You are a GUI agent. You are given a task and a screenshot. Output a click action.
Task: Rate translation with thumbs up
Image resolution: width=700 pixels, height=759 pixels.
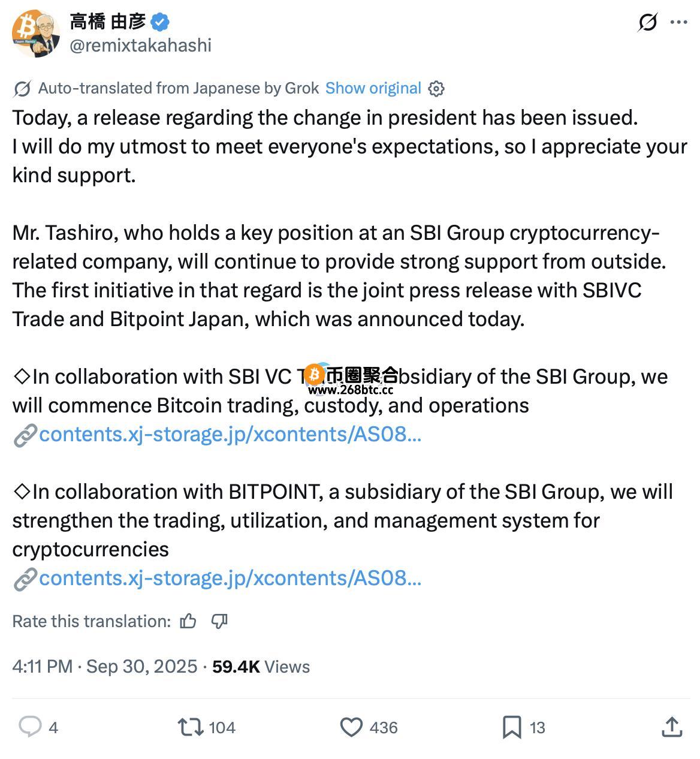click(188, 621)
